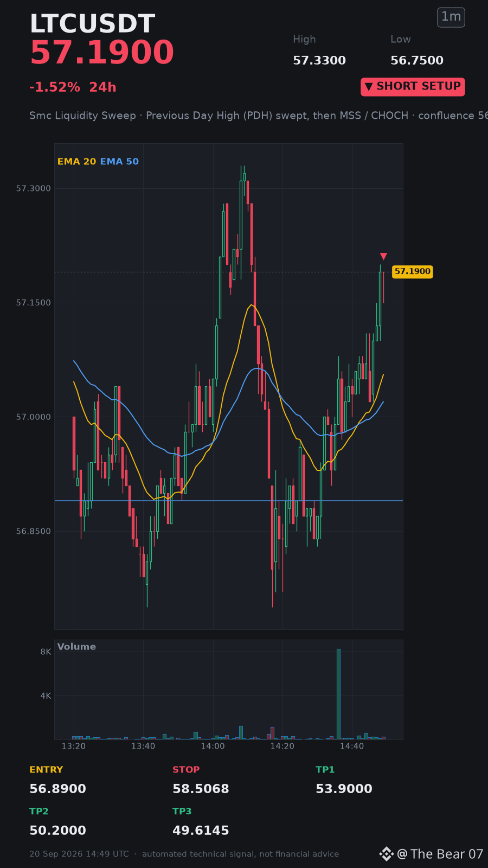Click the red signal arrow marker above last candle
Screen dimensions: 488x868
(x=383, y=257)
